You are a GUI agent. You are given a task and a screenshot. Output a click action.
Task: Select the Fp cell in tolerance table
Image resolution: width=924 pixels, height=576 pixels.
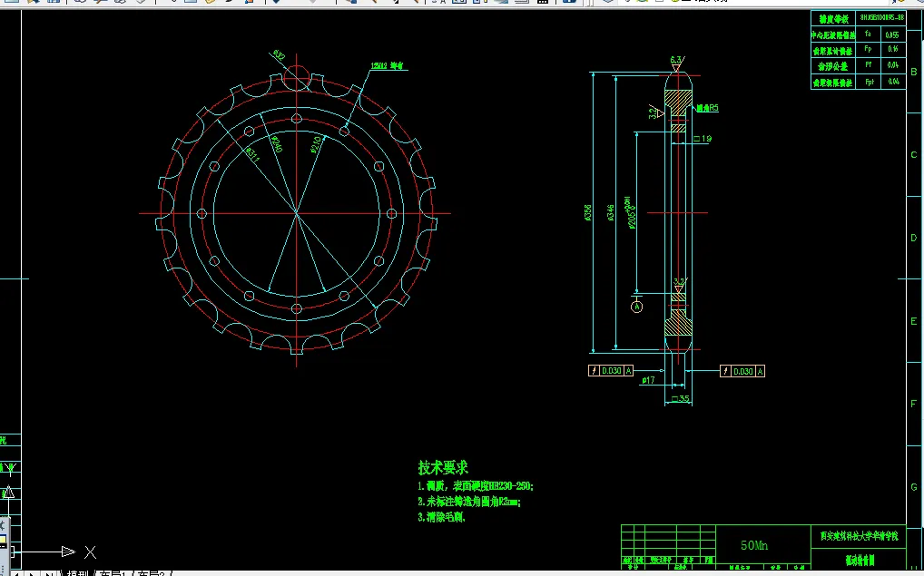click(868, 50)
